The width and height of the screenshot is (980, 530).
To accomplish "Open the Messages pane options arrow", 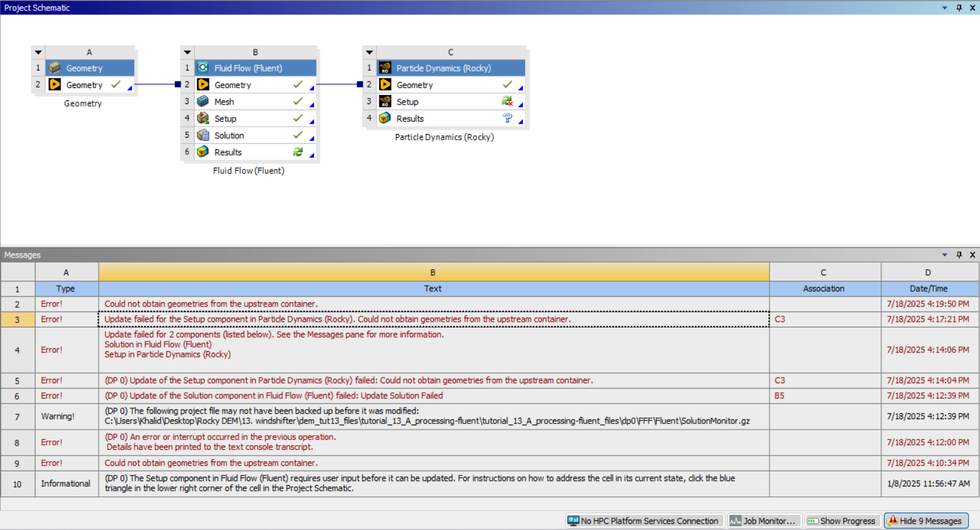I will pos(944,255).
